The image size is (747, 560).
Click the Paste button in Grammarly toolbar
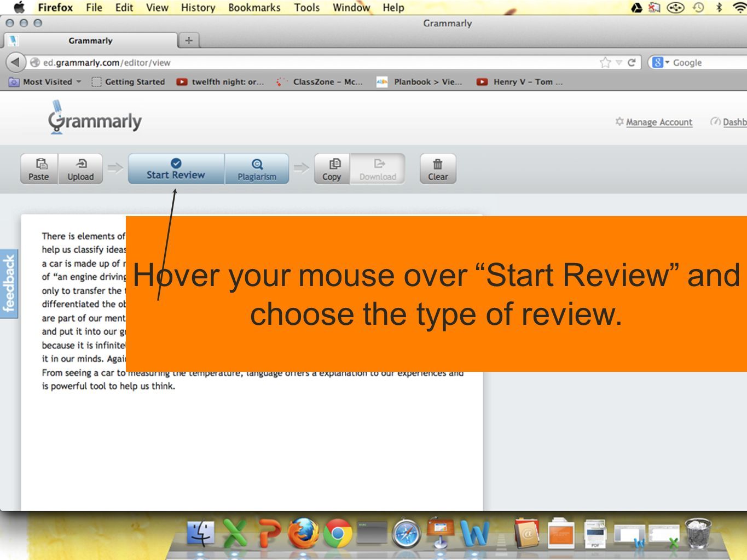click(39, 169)
